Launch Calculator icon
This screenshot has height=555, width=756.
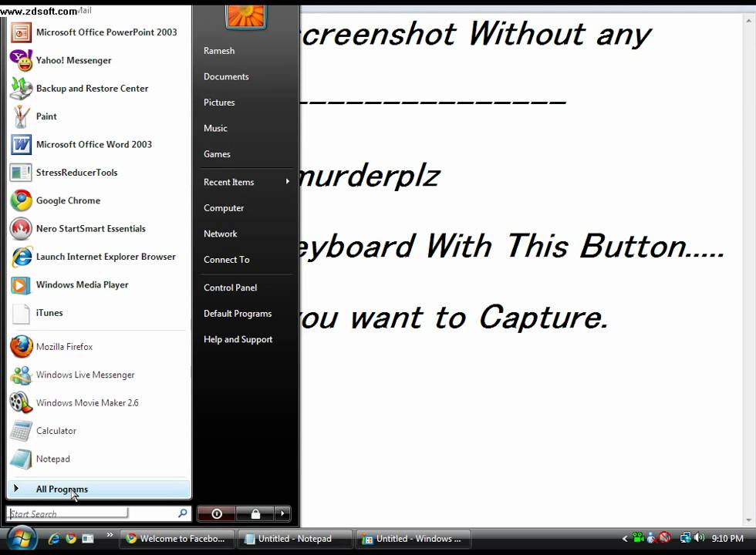(x=22, y=431)
